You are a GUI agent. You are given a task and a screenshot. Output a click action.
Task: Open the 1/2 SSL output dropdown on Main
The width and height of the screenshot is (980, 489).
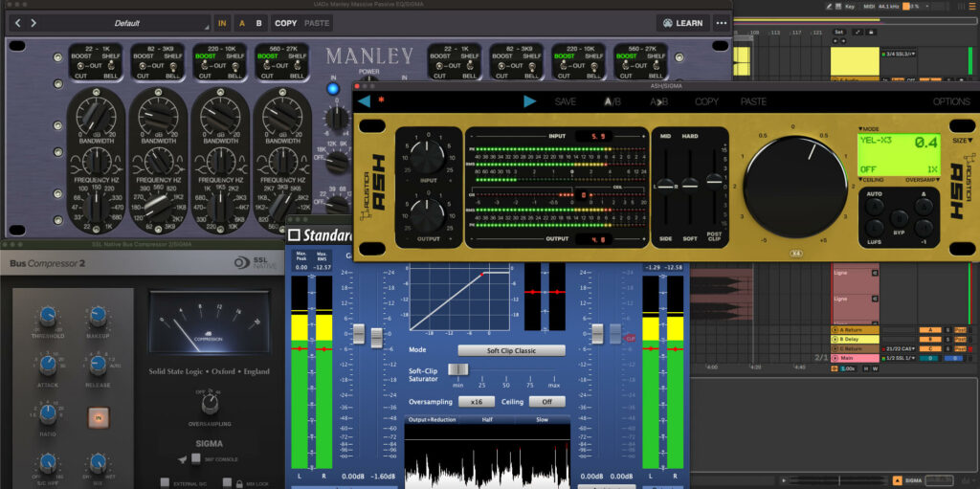[x=901, y=358]
